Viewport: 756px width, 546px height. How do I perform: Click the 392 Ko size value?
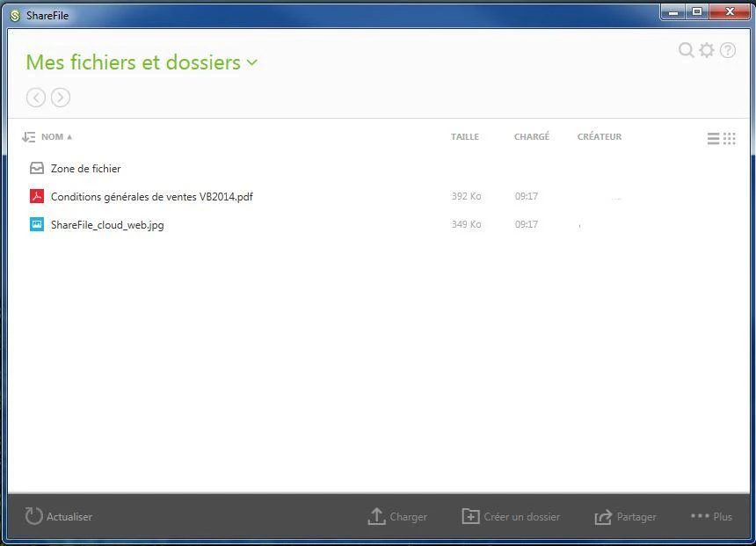(466, 196)
